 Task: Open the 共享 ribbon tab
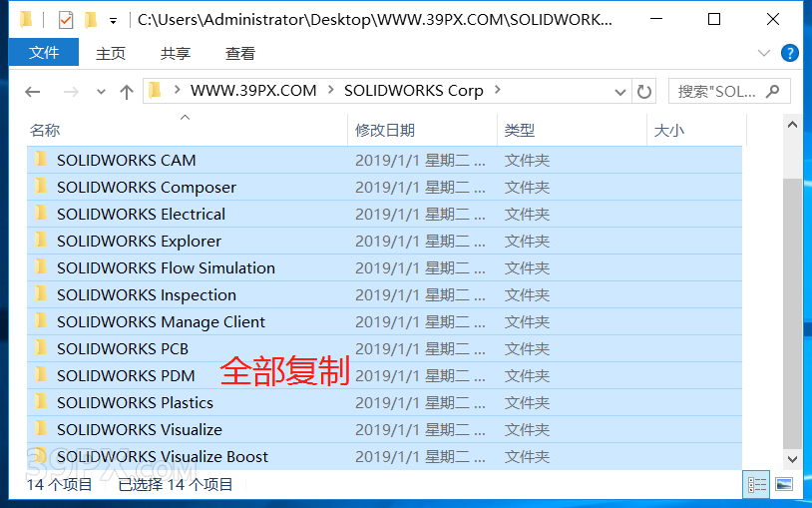tap(176, 53)
